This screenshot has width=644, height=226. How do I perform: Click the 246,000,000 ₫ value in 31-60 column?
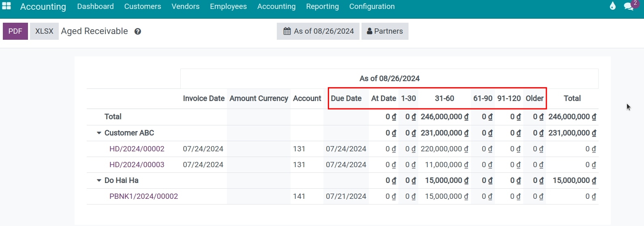445,117
